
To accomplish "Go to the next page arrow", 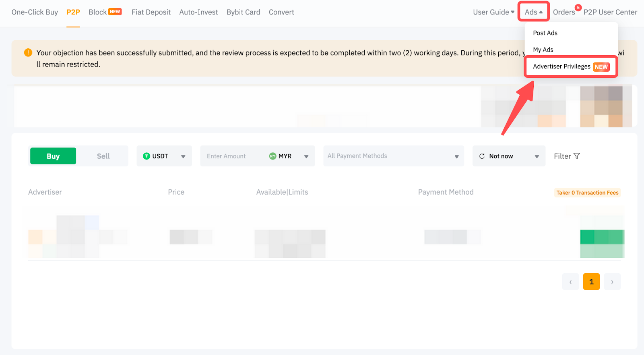I will 612,282.
